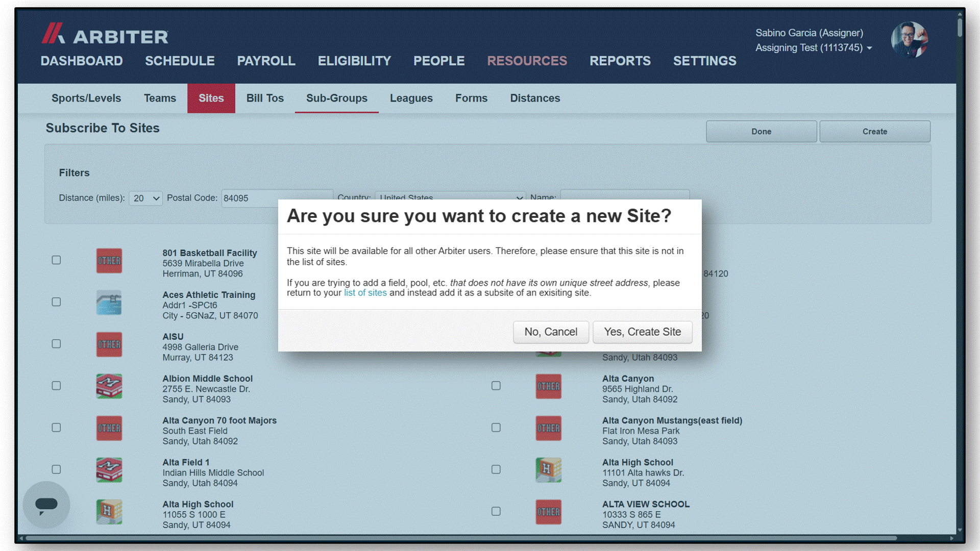Check the Albion Middle School checkbox
The image size is (980, 551).
point(57,386)
